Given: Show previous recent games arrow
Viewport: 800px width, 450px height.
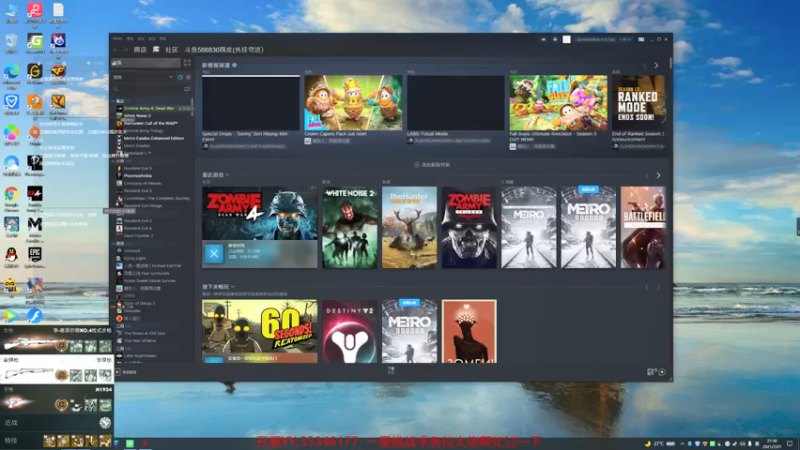Looking at the screenshot, I should click(647, 176).
